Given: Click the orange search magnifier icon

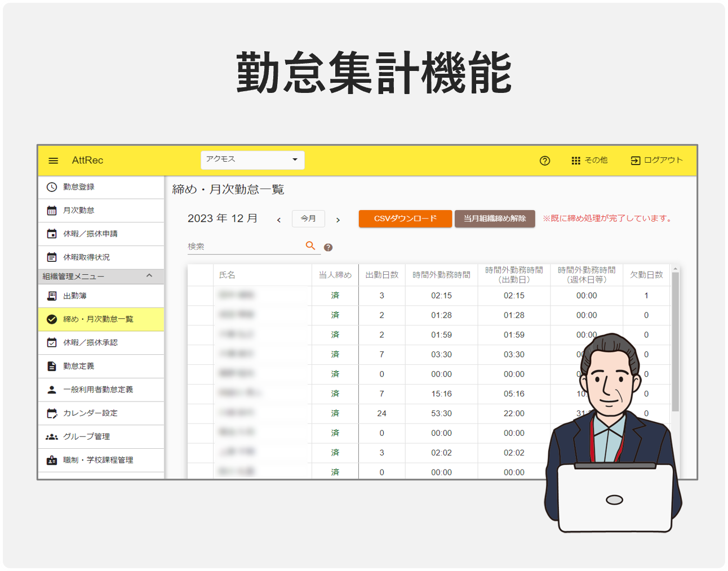Looking at the screenshot, I should (x=310, y=246).
